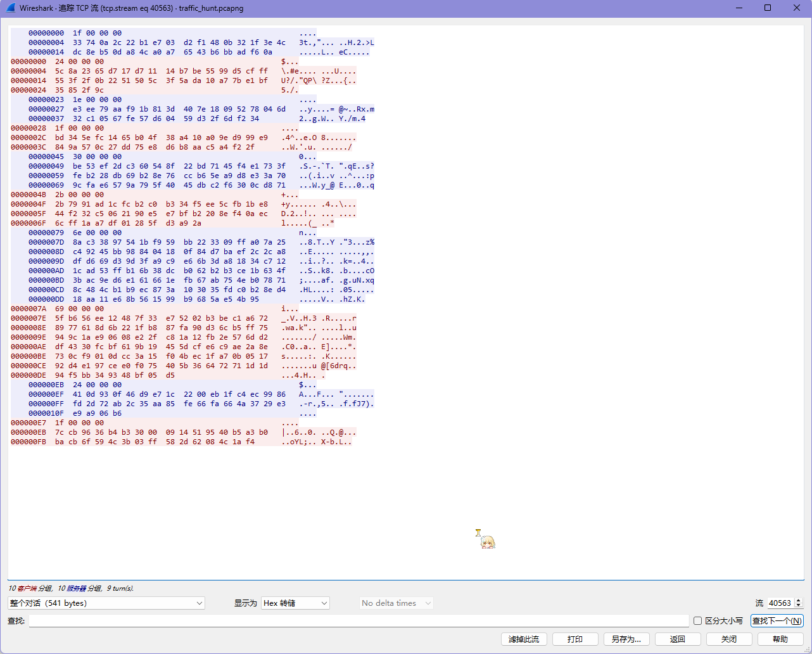Expand the 显示为 Hex 转储 format dropdown
This screenshot has width=812, height=654.
tap(296, 603)
